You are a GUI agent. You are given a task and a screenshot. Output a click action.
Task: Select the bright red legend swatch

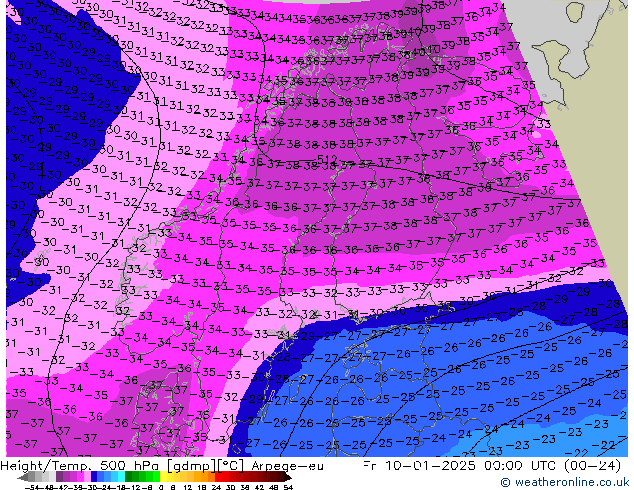pos(219,478)
